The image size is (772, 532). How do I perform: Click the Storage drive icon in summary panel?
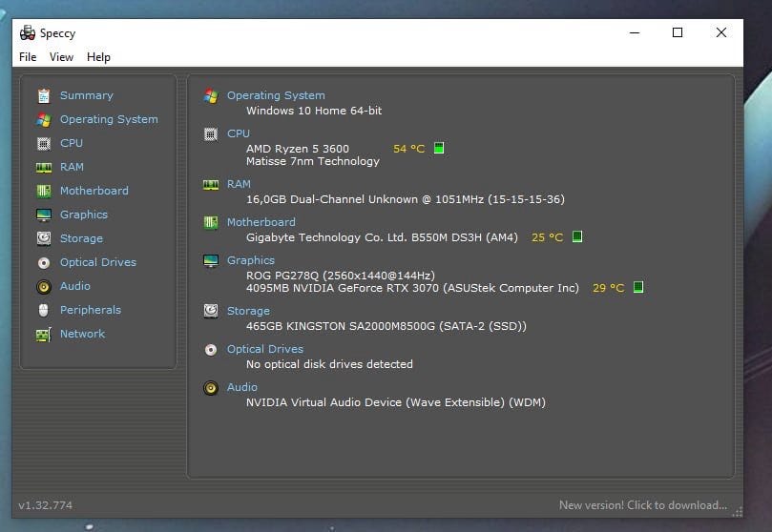211,311
